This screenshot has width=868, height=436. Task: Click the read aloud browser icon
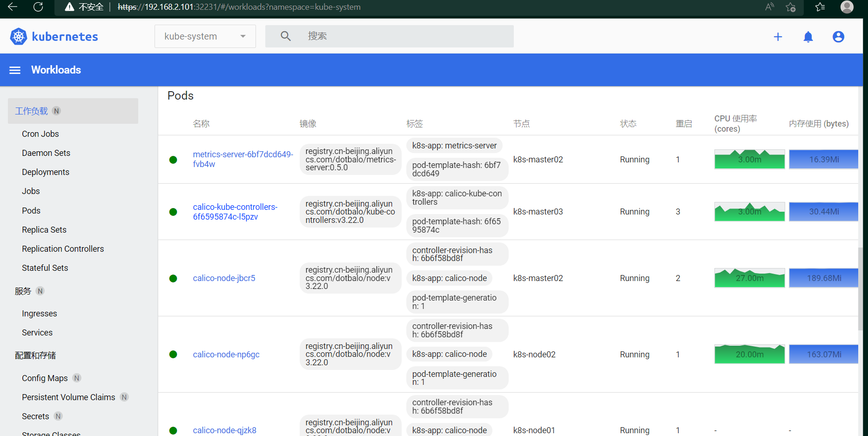click(769, 7)
